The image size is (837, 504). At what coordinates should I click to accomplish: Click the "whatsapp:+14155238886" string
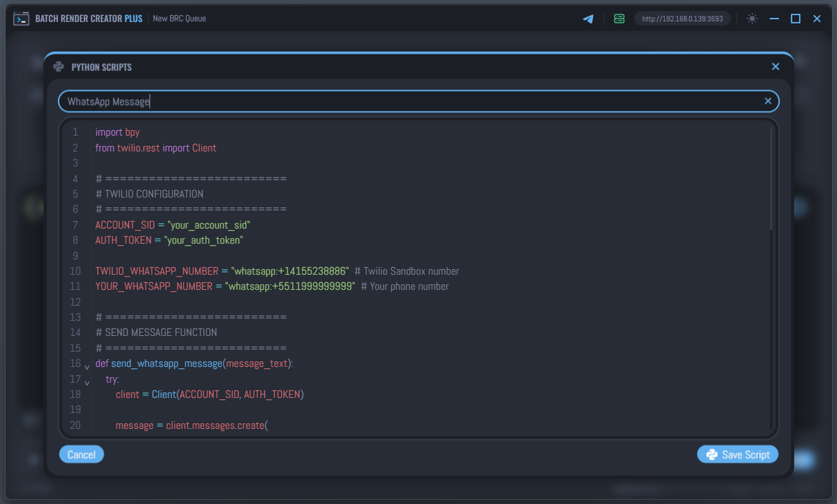(290, 271)
